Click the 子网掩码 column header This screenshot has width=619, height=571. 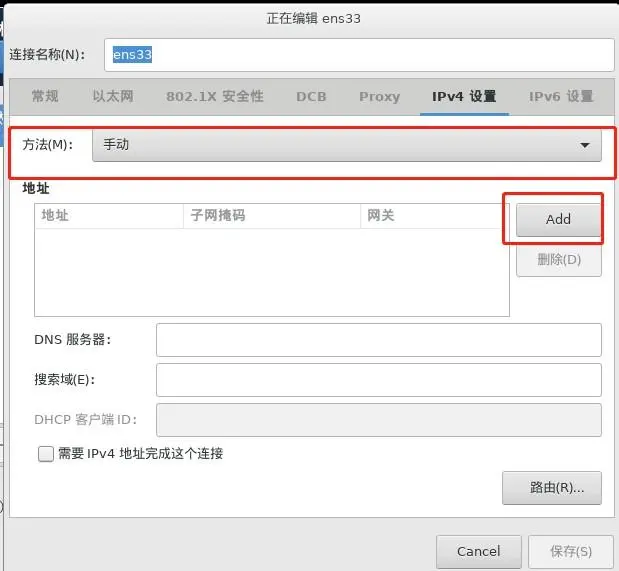point(272,216)
